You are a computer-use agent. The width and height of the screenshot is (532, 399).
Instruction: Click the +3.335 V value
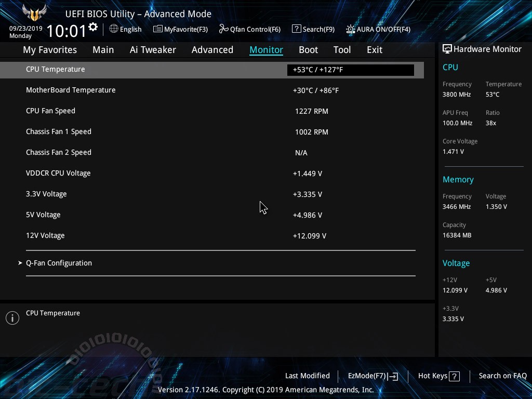click(308, 194)
